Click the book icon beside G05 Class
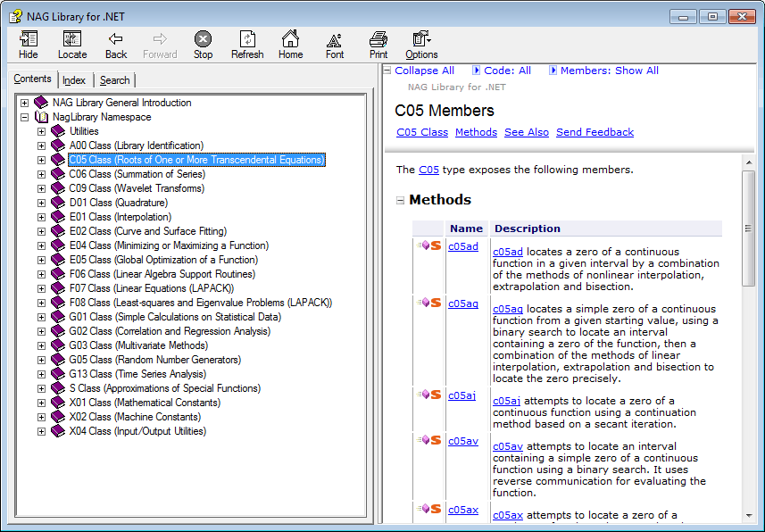This screenshot has height=532, width=765. [58, 360]
